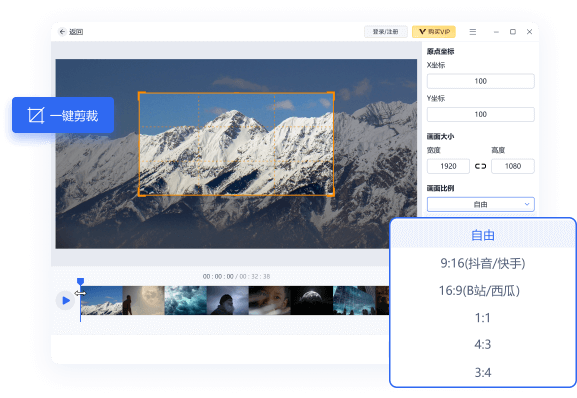The width and height of the screenshot is (577, 398).
Task: Choose the 9:16(抖音/快手) ratio option
Action: point(483,263)
